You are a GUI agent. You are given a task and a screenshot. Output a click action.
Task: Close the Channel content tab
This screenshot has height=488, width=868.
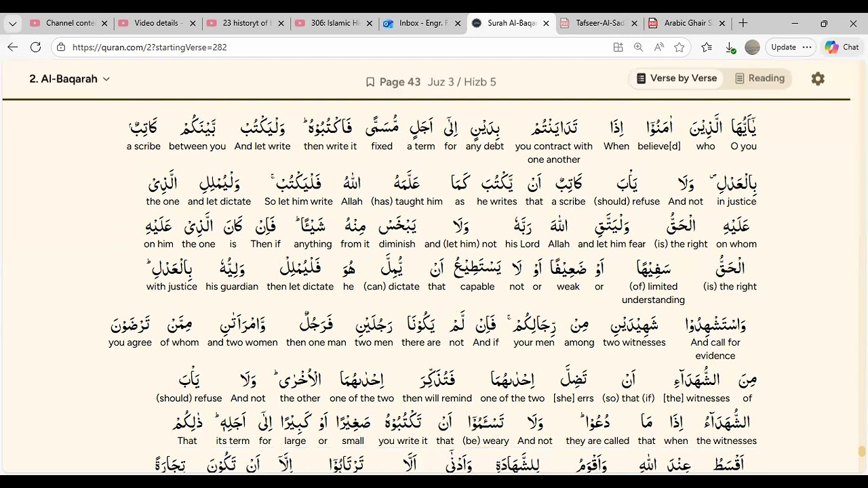[104, 23]
